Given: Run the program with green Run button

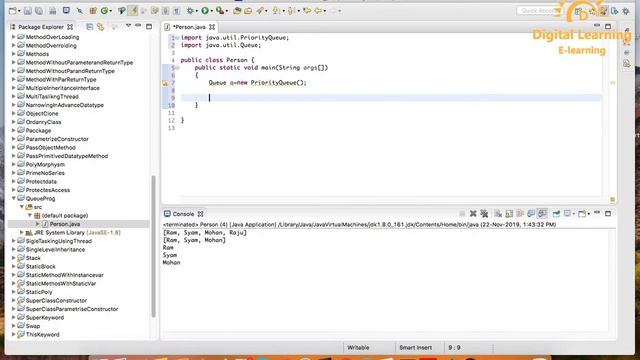Looking at the screenshot, I should tap(205, 11).
